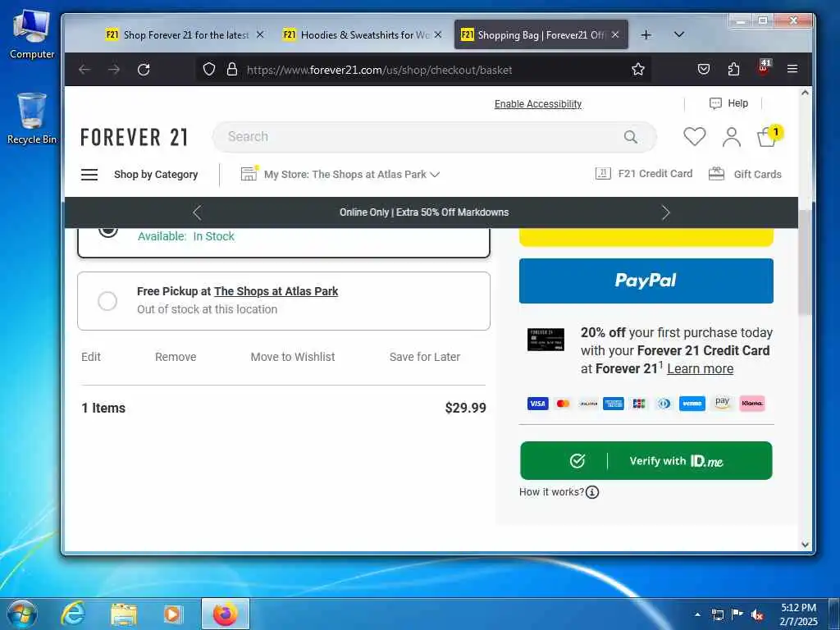Image resolution: width=840 pixels, height=630 pixels.
Task: Click the site security padlock icon
Action: coord(232,69)
